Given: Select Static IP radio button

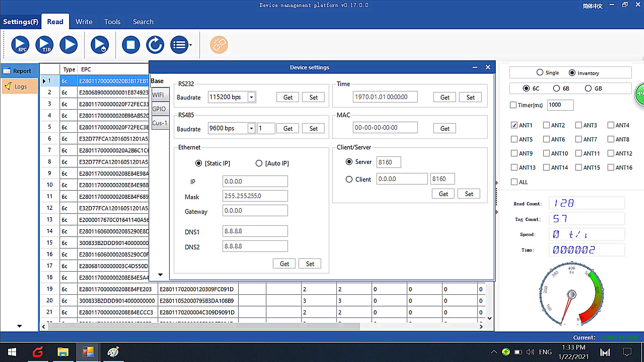Looking at the screenshot, I should coord(199,163).
